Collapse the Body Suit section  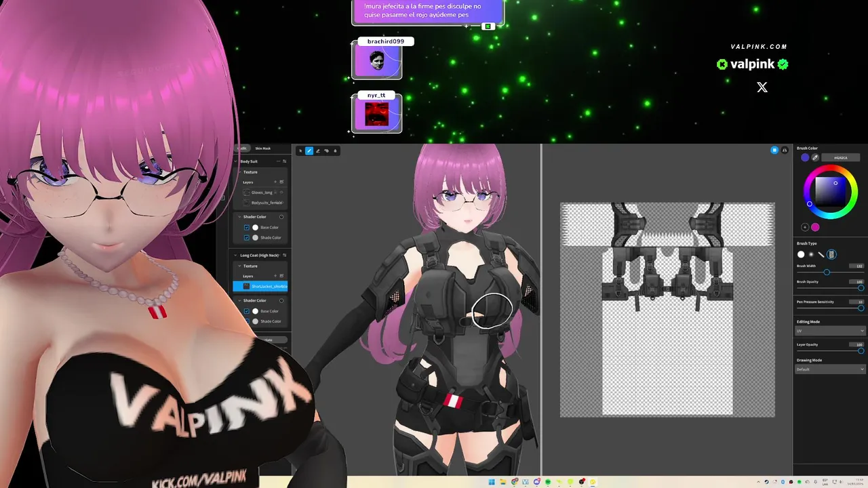[235, 161]
